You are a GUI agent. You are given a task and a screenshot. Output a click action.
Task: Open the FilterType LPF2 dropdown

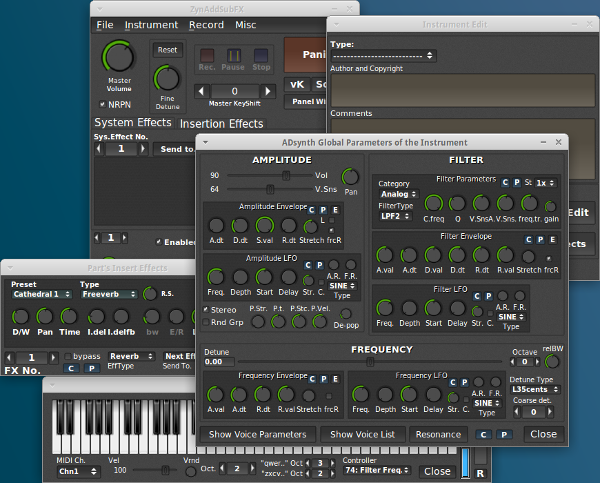tap(395, 216)
